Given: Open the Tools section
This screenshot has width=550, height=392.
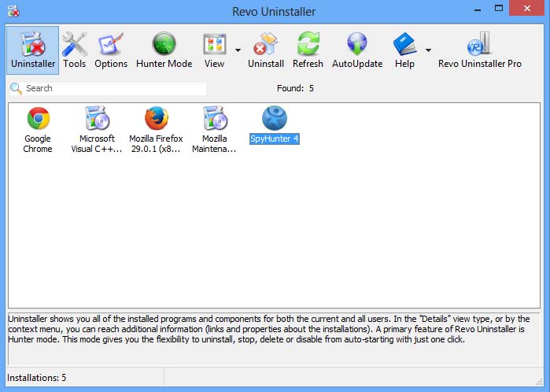Looking at the screenshot, I should [75, 50].
